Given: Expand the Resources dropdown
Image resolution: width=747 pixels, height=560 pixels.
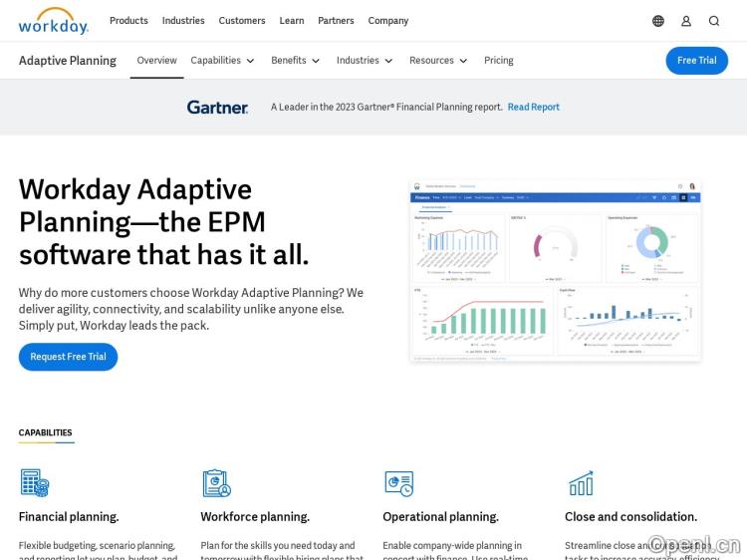Looking at the screenshot, I should [438, 61].
